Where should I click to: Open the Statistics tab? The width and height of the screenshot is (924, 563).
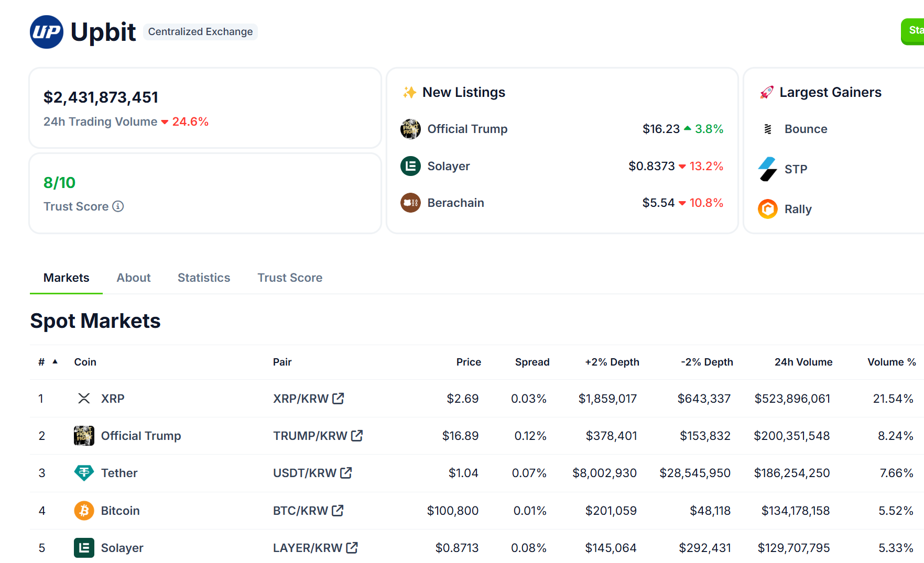[x=204, y=278]
